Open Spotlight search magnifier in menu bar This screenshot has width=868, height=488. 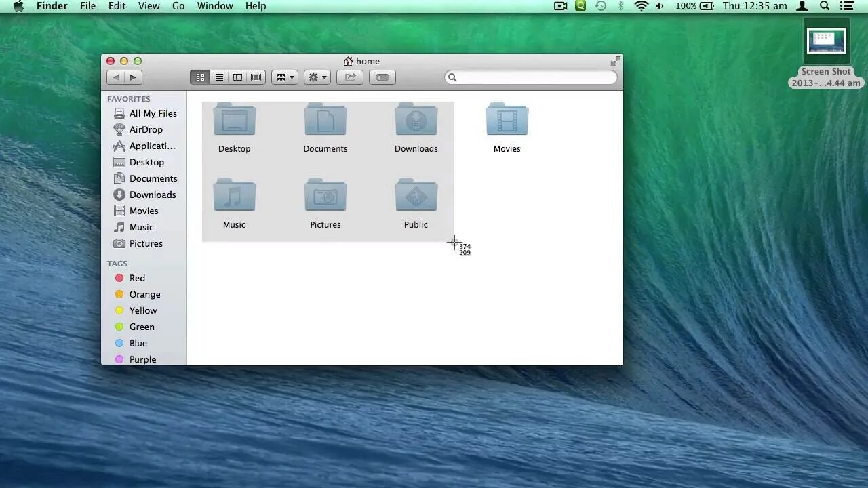click(x=825, y=6)
